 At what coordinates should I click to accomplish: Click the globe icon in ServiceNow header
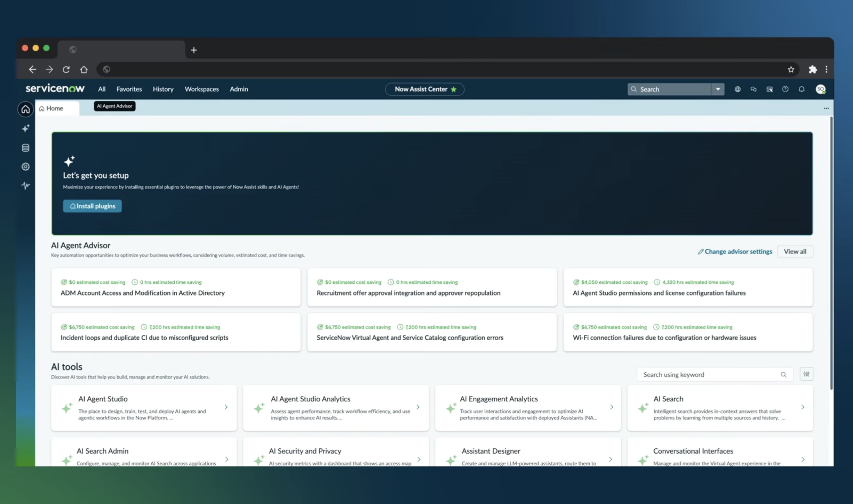[737, 89]
